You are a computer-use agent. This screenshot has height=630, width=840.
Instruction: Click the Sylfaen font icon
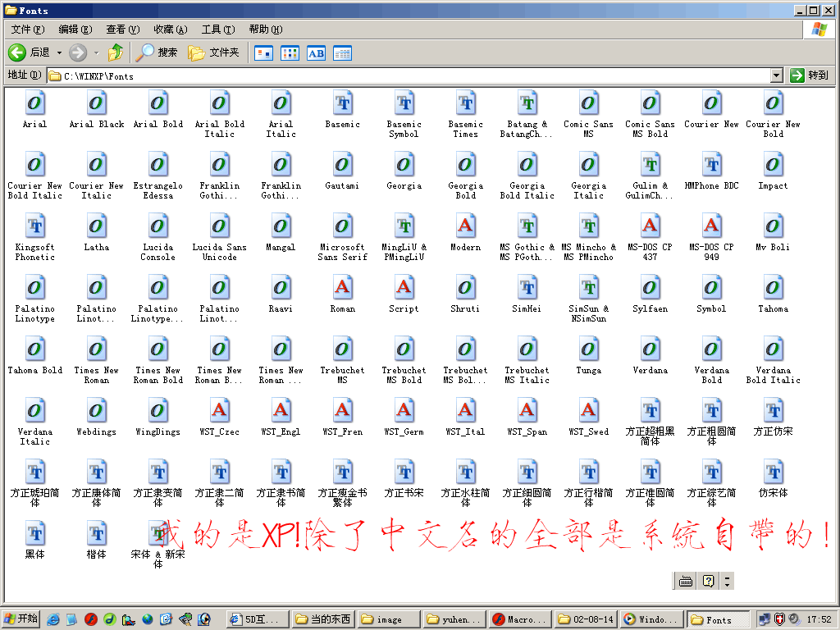tap(650, 287)
